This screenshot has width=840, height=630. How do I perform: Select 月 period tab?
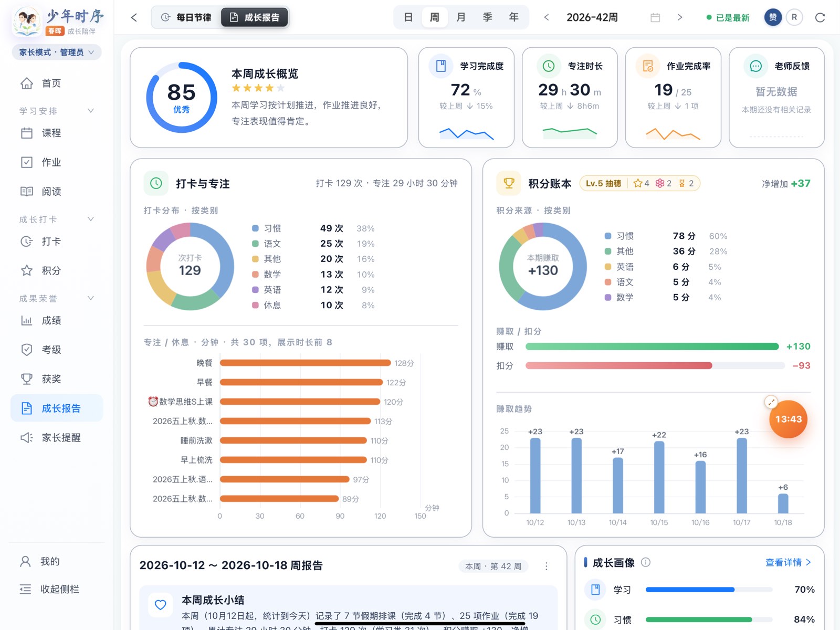click(461, 17)
